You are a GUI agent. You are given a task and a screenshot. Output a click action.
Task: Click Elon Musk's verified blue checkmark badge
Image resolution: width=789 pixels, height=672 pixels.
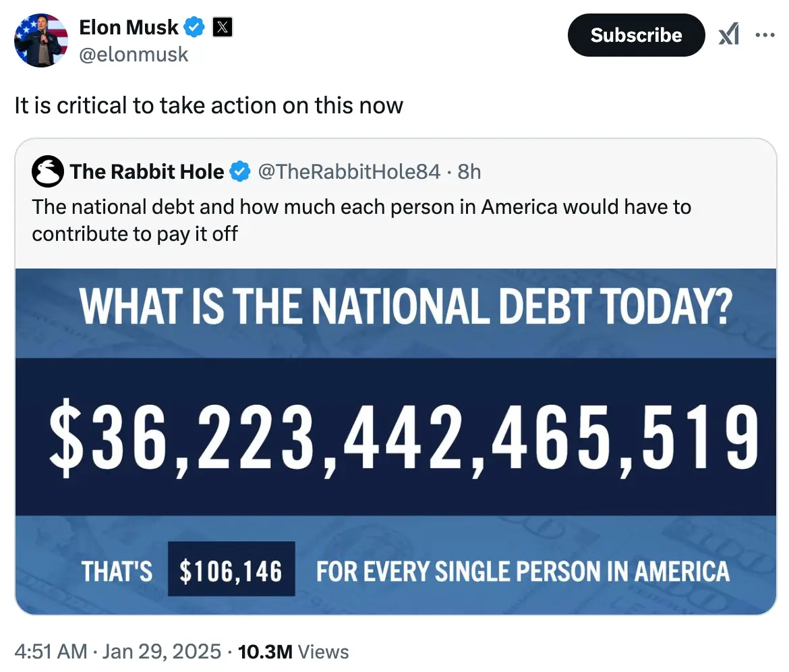point(194,27)
